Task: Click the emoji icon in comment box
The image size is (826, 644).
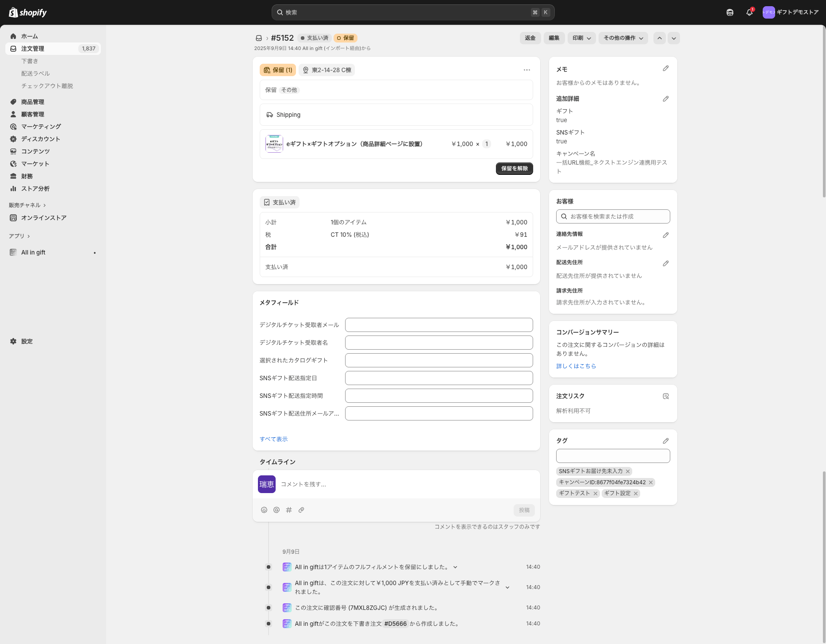Action: (264, 510)
